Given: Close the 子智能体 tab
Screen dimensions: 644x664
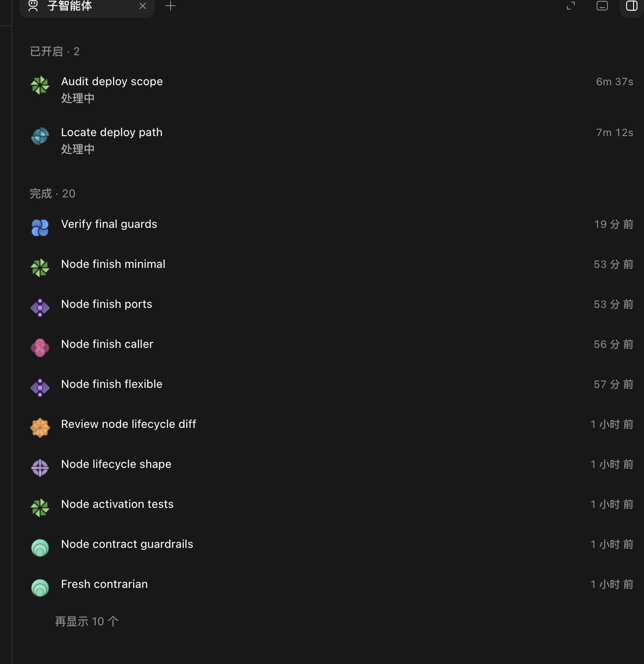Looking at the screenshot, I should [142, 6].
